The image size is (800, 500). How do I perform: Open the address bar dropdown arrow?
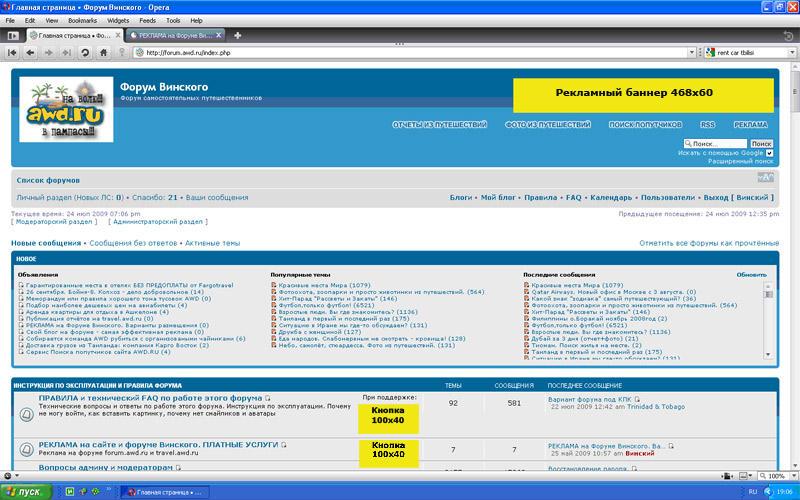click(x=692, y=53)
